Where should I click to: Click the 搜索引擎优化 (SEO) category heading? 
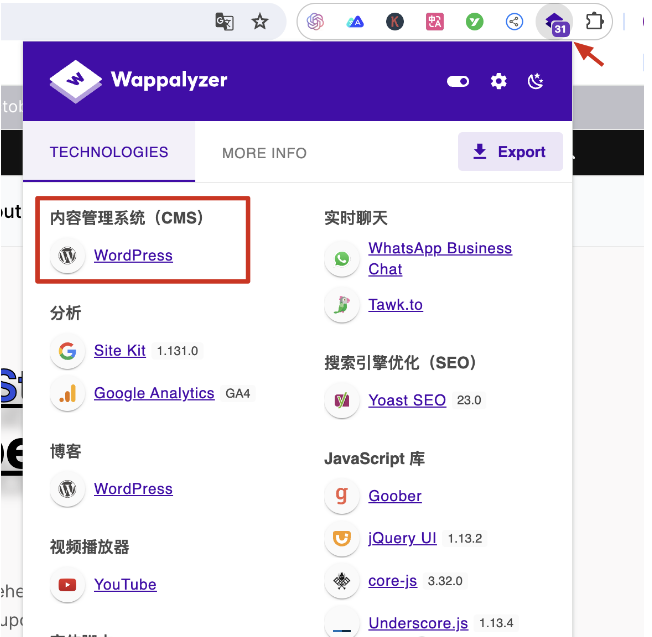[x=400, y=363]
